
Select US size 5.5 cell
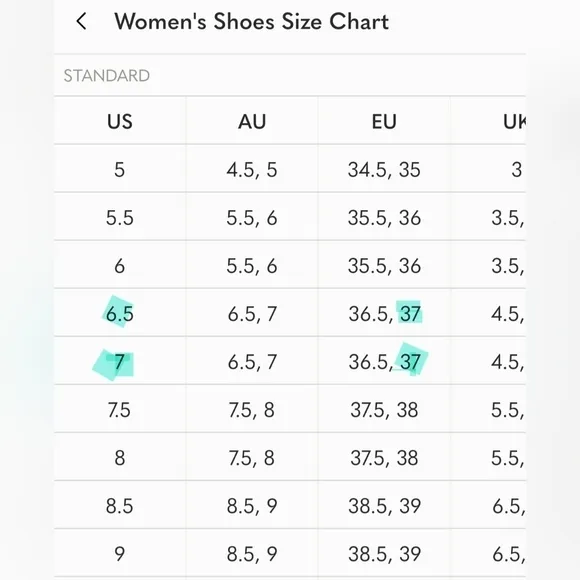click(x=119, y=218)
